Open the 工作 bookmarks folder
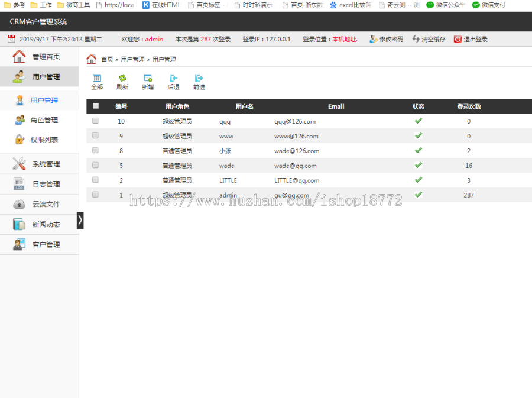The width and height of the screenshot is (532, 398). [41, 5]
